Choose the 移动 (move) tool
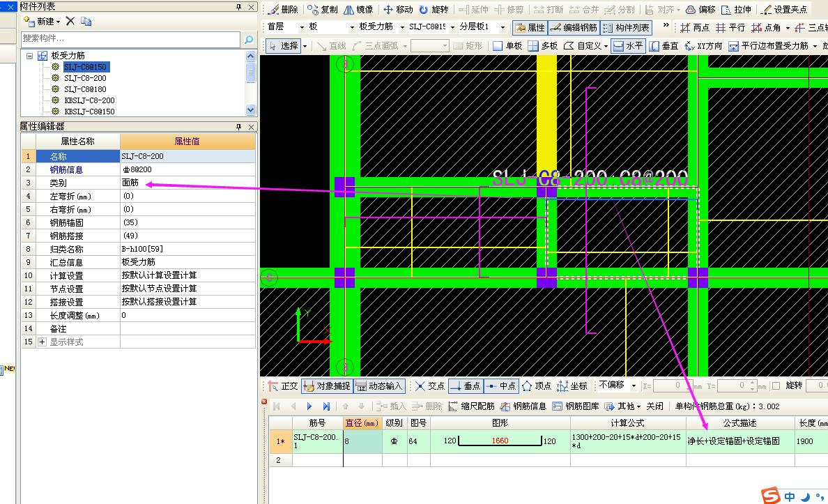Screen dimensions: 828x504 pyautogui.click(x=398, y=10)
